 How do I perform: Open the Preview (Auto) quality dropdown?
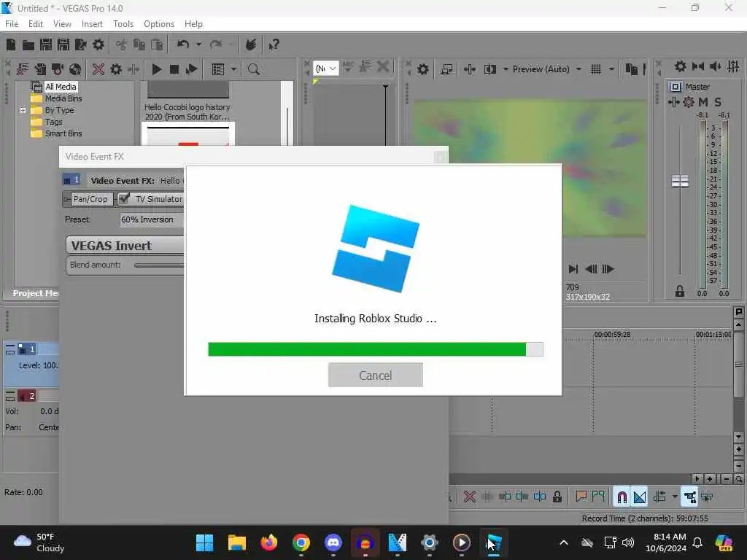[x=578, y=69]
